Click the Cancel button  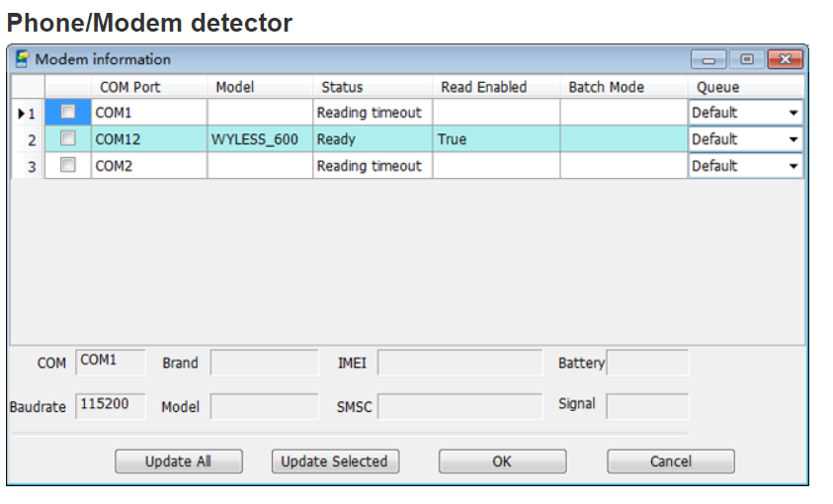670,462
